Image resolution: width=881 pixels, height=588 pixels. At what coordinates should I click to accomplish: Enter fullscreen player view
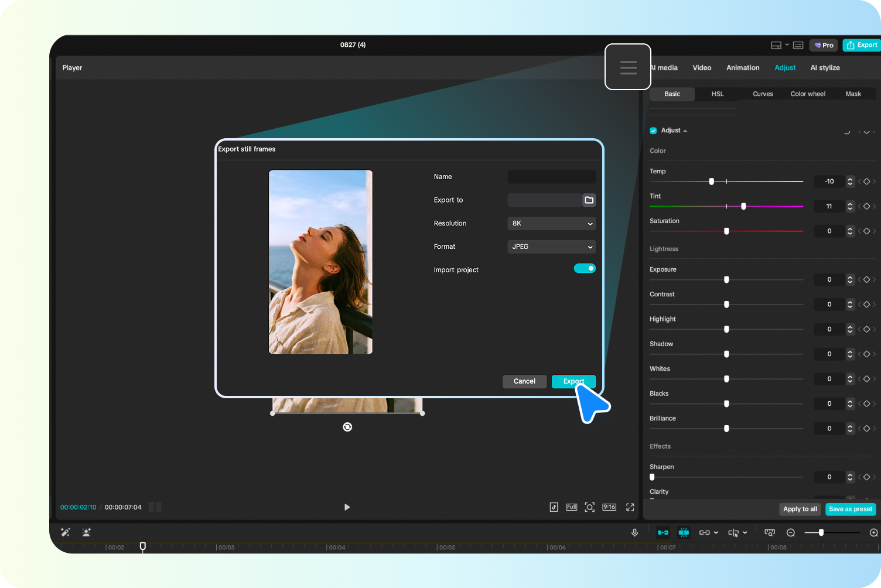click(x=630, y=507)
